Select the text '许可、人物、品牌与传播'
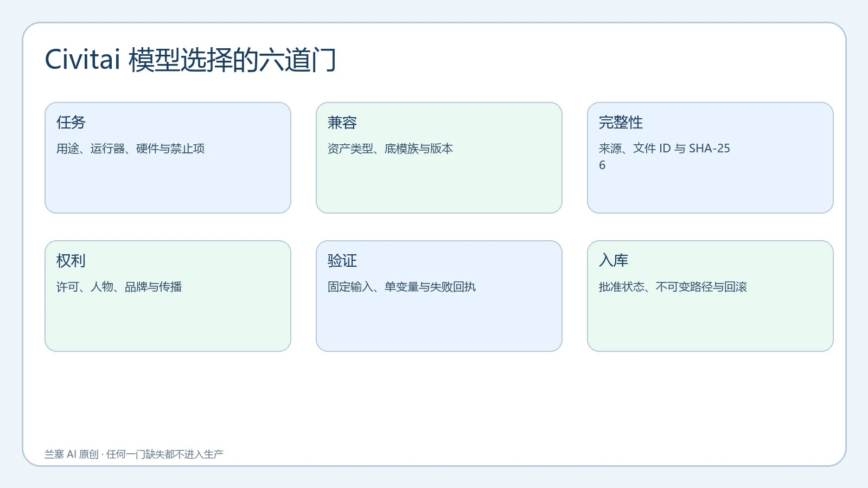The height and width of the screenshot is (488, 868). click(119, 287)
